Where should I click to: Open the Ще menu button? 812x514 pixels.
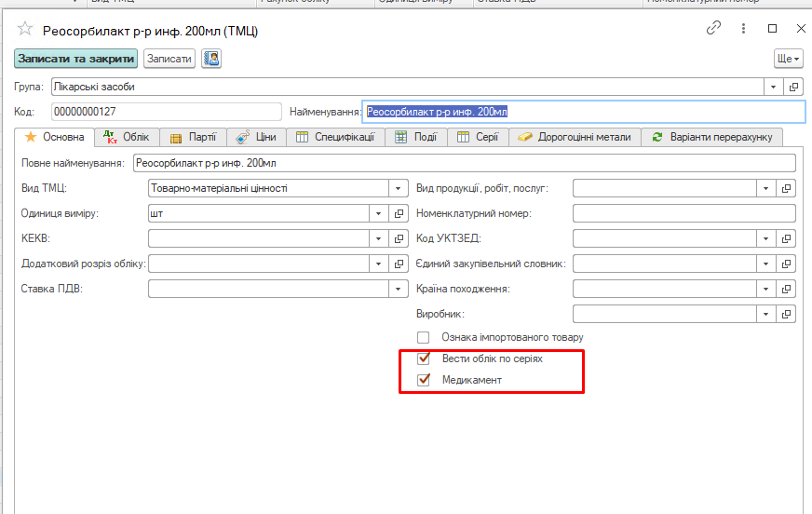tap(787, 59)
